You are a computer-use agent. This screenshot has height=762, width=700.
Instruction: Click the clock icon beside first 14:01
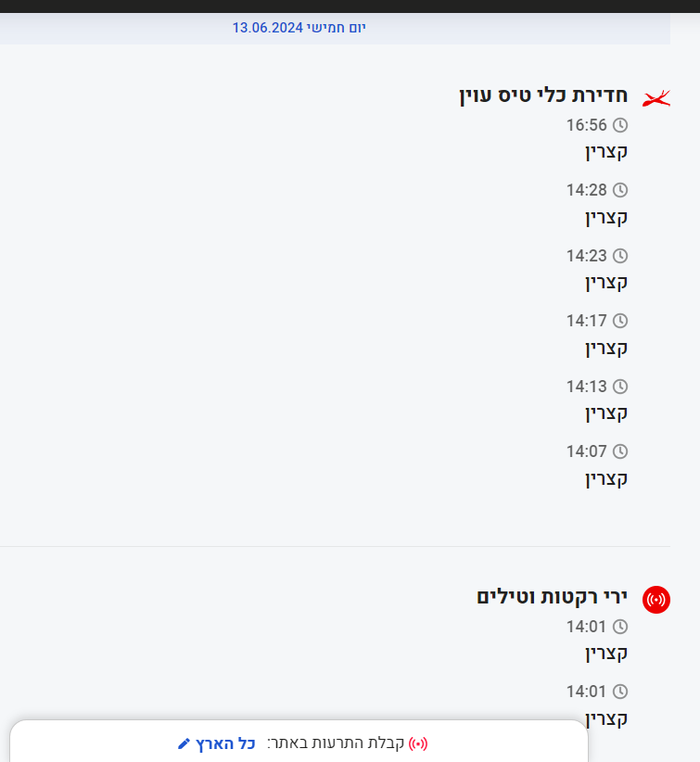coord(620,627)
